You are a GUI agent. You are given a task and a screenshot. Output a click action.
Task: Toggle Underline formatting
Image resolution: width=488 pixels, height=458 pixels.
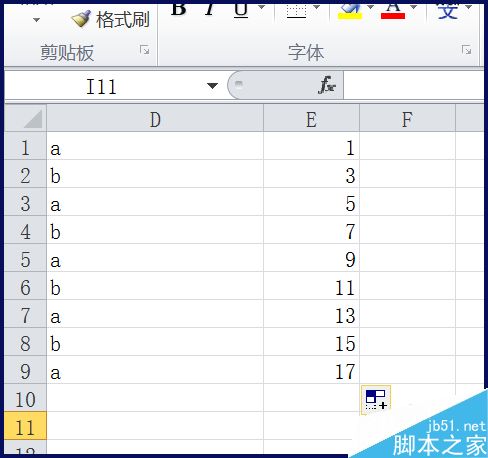pyautogui.click(x=241, y=9)
